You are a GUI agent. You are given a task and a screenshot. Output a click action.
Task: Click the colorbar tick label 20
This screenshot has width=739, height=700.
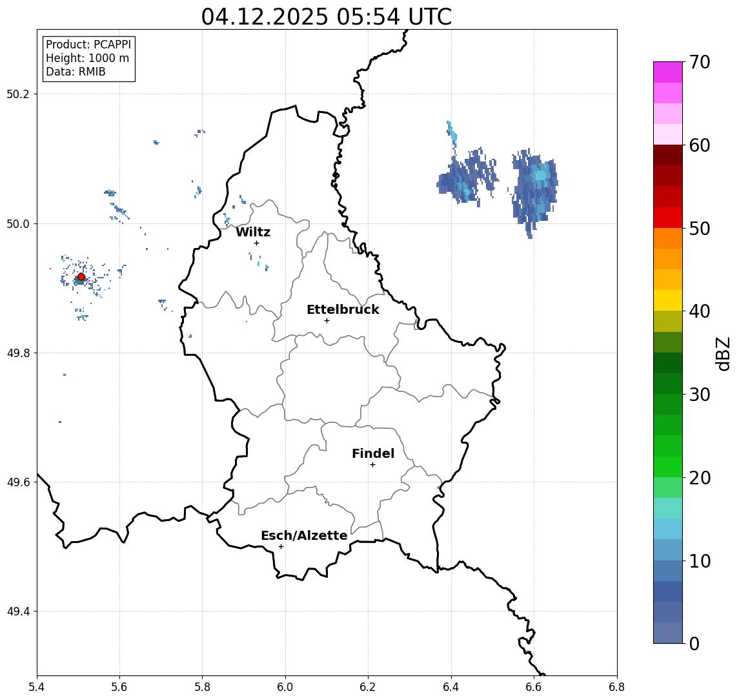[700, 477]
